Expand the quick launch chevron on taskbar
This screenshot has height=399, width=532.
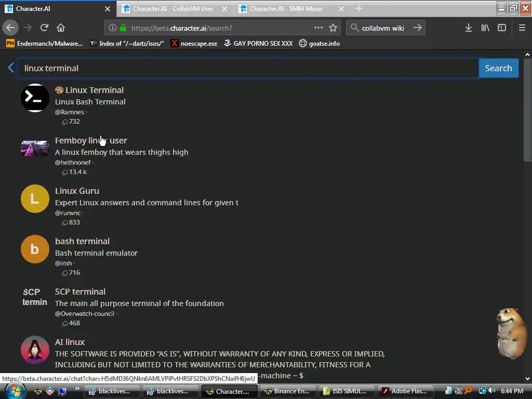pyautogui.click(x=77, y=388)
